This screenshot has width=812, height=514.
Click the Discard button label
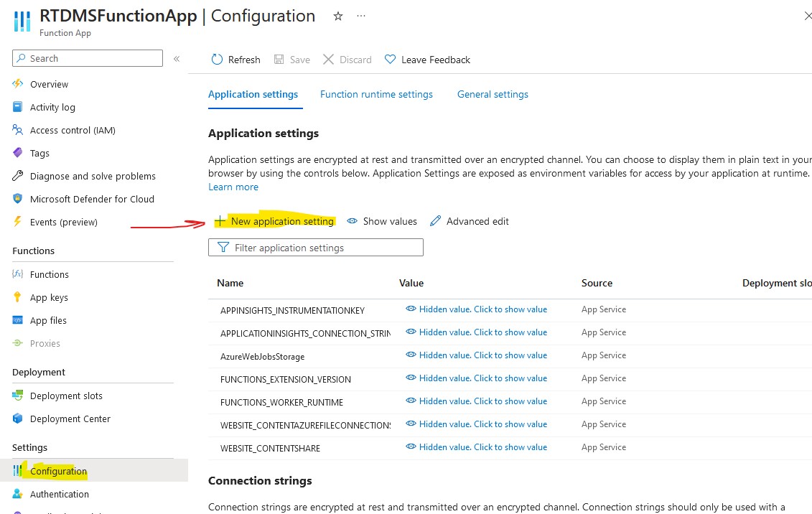(355, 60)
